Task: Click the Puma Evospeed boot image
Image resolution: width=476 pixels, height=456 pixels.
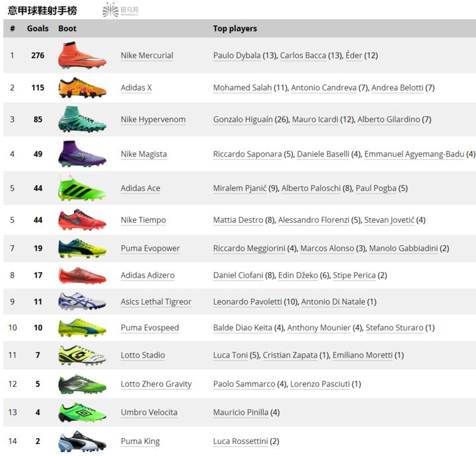Action: (82, 328)
